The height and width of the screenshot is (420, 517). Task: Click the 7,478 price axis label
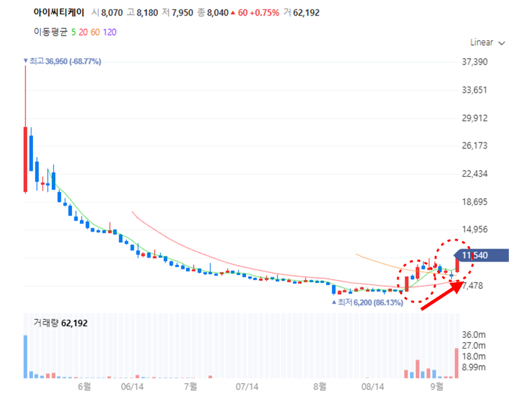pyautogui.click(x=473, y=286)
